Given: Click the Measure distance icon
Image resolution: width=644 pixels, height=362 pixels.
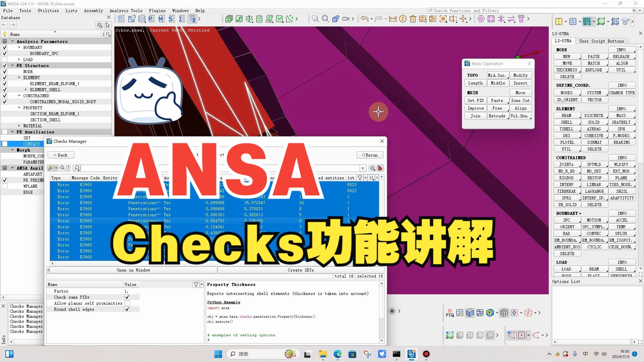Looking at the screenshot, I should (x=392, y=19).
